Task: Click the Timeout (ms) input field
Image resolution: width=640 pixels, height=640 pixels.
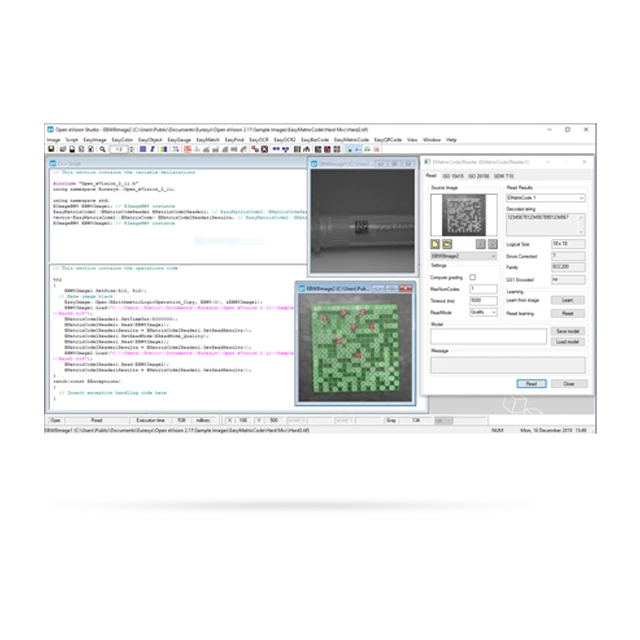Action: [x=484, y=299]
